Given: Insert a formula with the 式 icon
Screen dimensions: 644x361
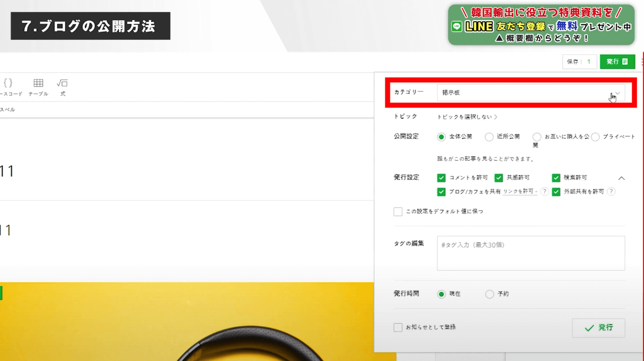Looking at the screenshot, I should [x=62, y=88].
